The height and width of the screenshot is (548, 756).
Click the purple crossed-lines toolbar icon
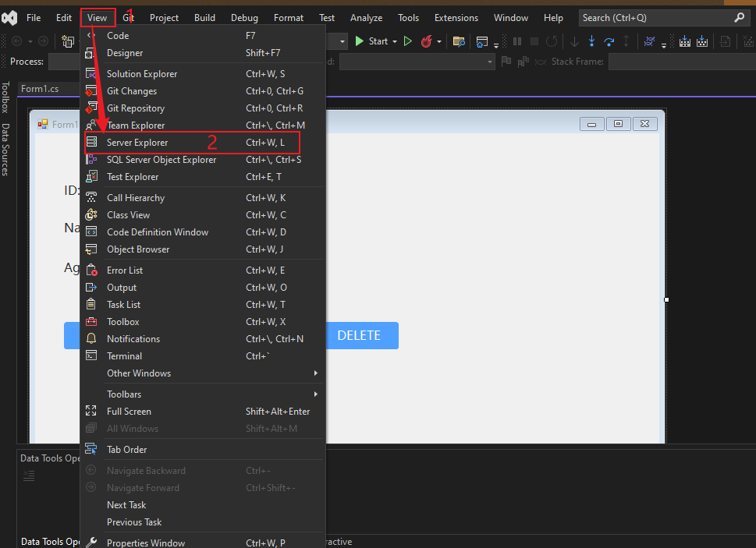[649, 41]
